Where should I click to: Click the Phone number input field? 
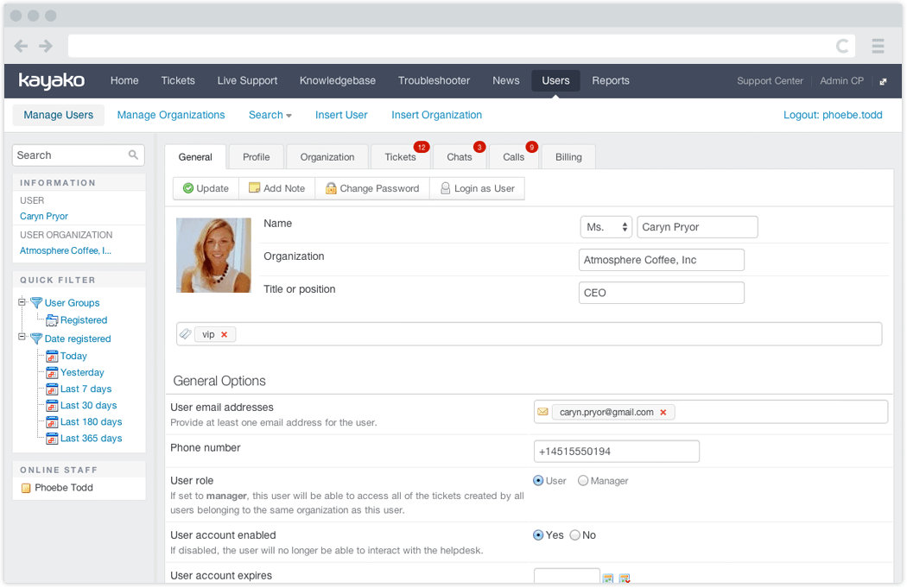(617, 452)
